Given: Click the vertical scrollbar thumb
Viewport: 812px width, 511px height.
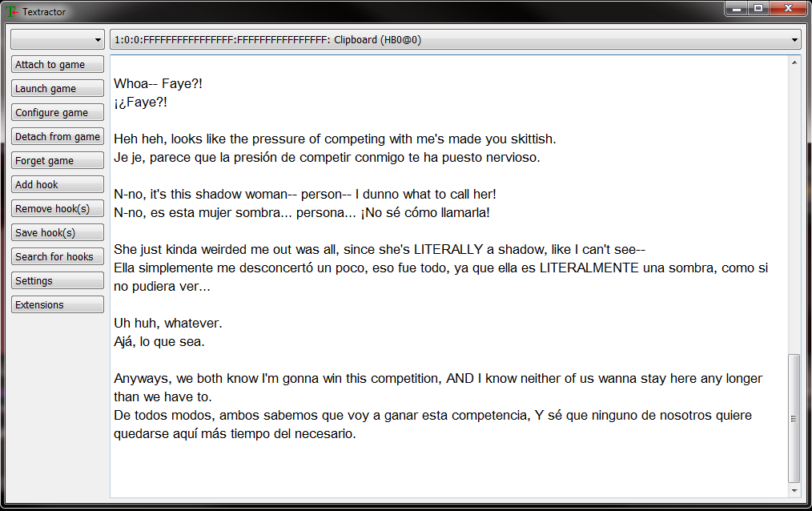Looking at the screenshot, I should 794,418.
